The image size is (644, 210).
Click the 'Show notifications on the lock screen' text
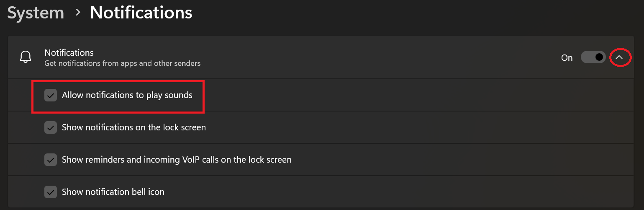pyautogui.click(x=133, y=127)
